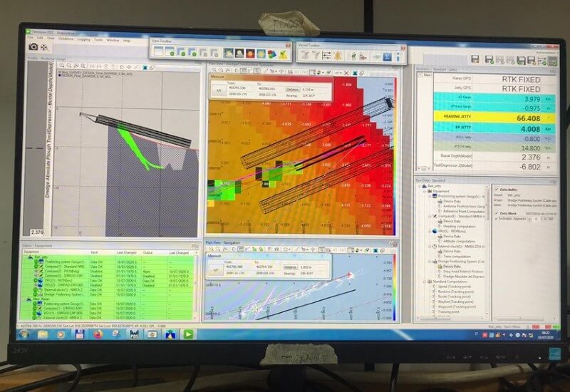Click the Windows Start button
570x392 pixels.
click(x=25, y=334)
